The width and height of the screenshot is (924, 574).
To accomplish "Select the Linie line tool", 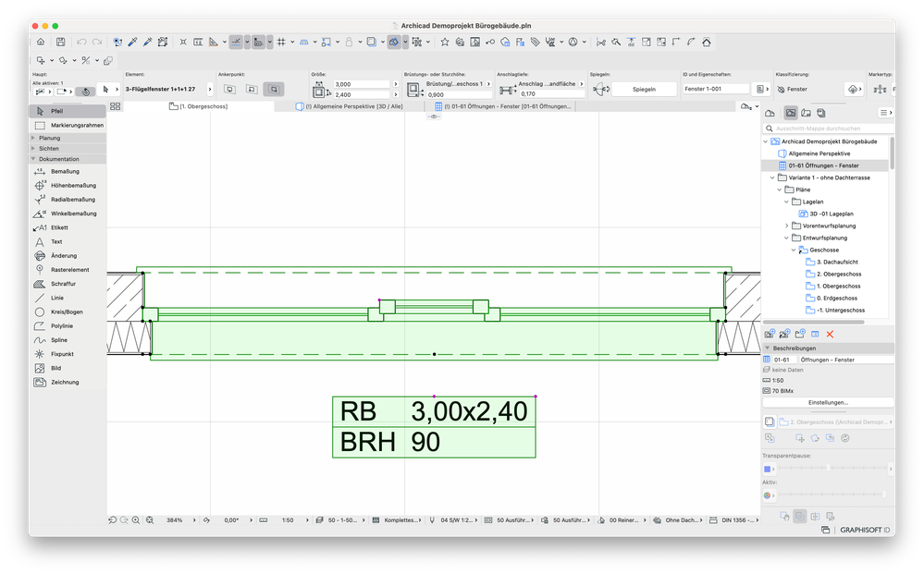I will 68,298.
